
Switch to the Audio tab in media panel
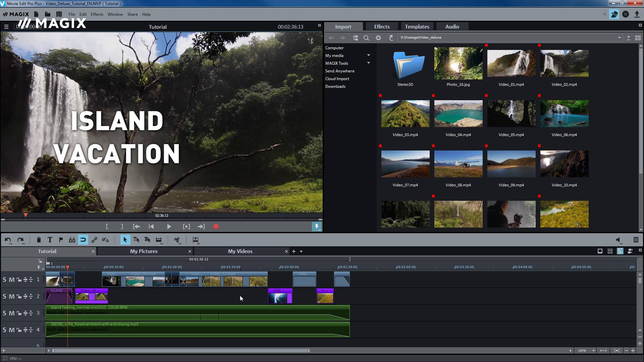[x=452, y=26]
